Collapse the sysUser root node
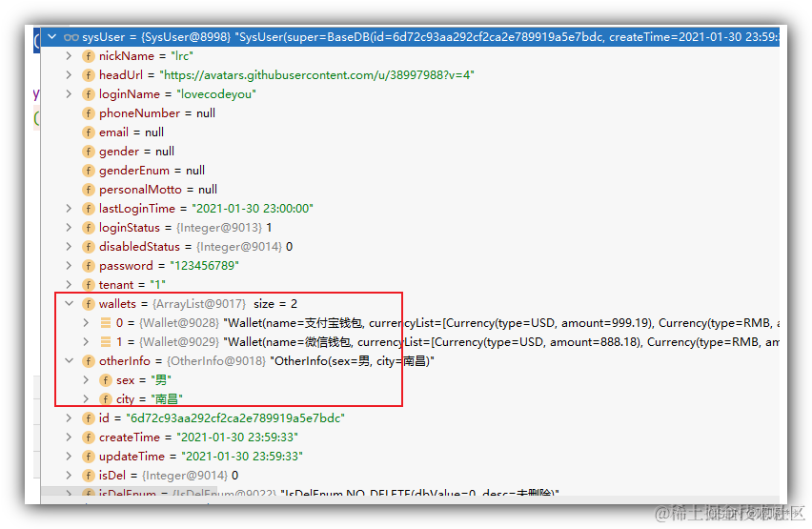This screenshot has width=812, height=529. pyautogui.click(x=51, y=37)
